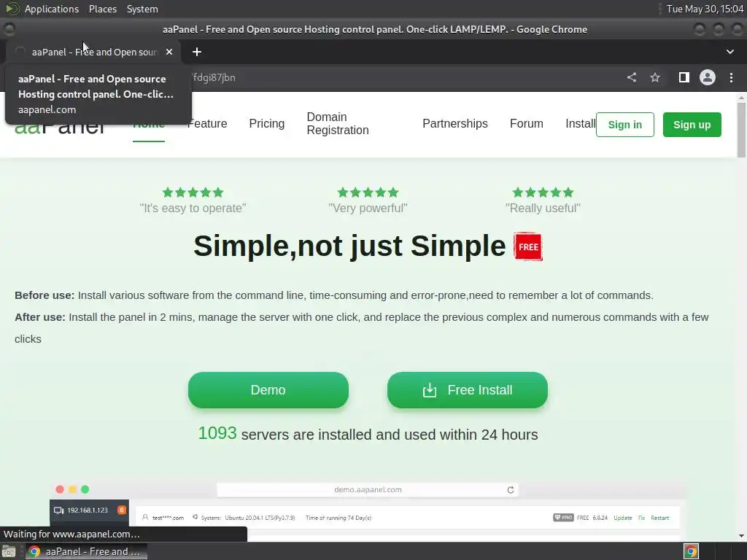747x560 pixels.
Task: Click the reload icon in demo preview
Action: coord(510,490)
